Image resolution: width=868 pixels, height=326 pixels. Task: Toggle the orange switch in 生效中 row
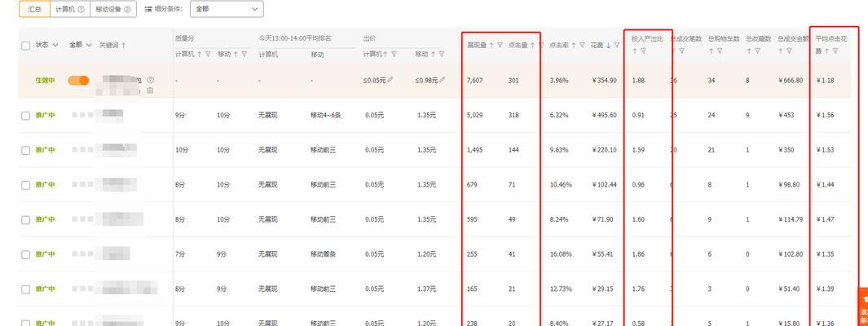click(78, 80)
